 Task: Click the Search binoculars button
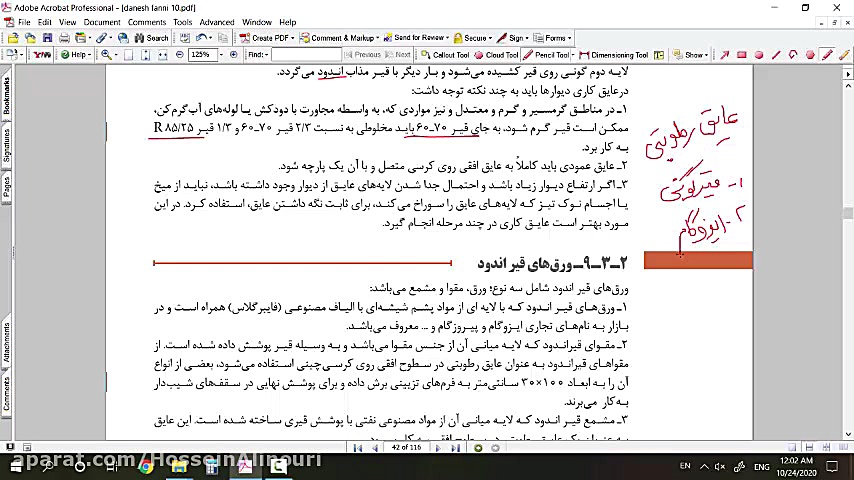click(152, 38)
